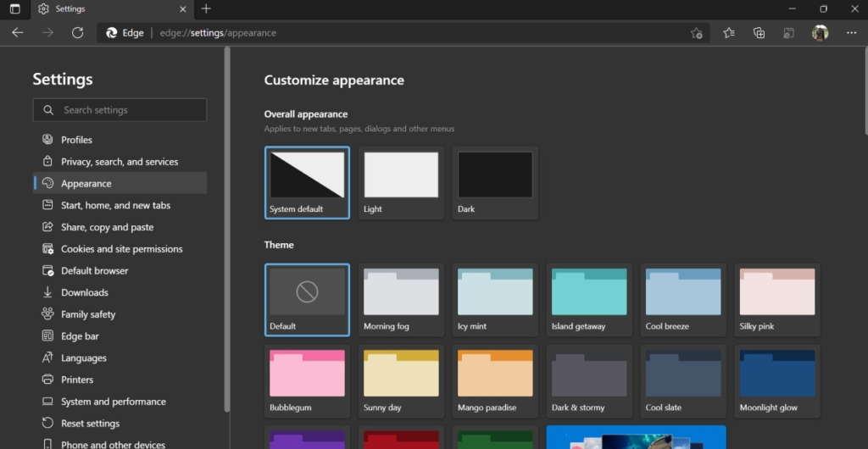The width and height of the screenshot is (868, 449).
Task: Open the tab actions menu icon
Action: point(15,8)
